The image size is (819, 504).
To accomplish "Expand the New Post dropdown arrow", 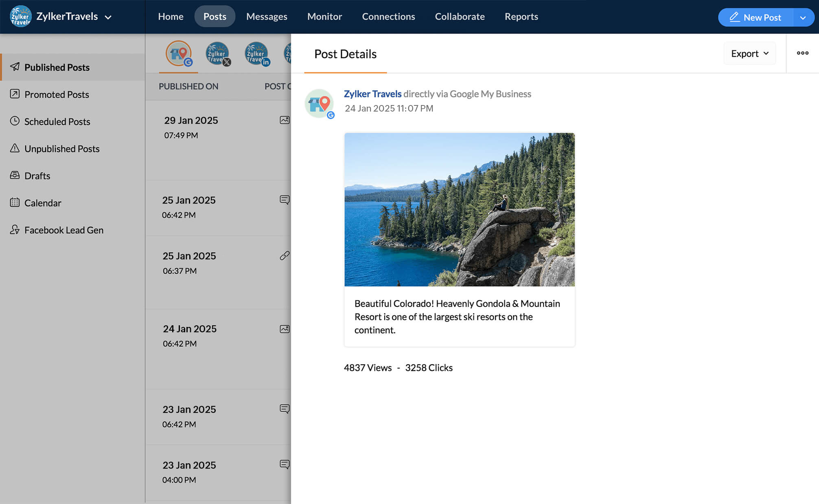I will tap(804, 16).
